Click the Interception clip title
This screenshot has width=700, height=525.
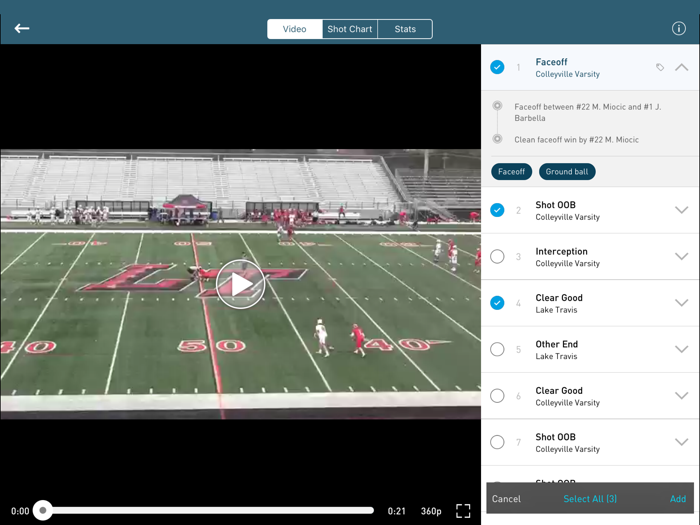[x=562, y=251]
